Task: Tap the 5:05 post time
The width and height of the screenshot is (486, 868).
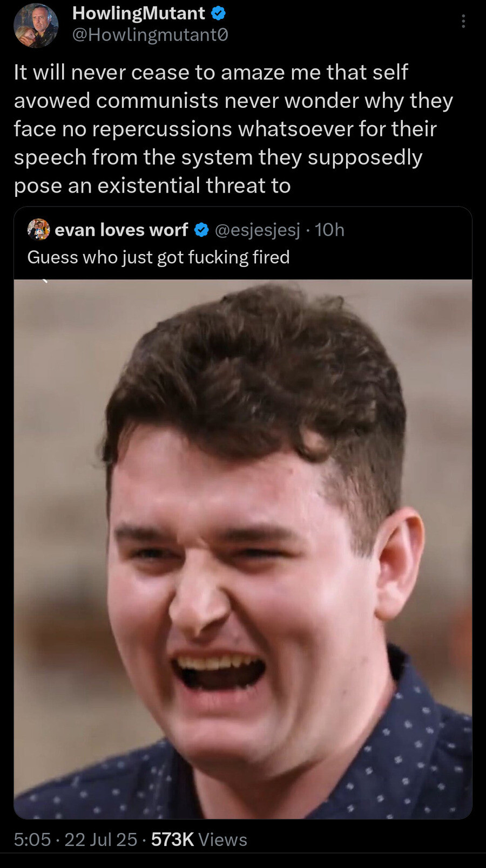Action: pos(32,839)
